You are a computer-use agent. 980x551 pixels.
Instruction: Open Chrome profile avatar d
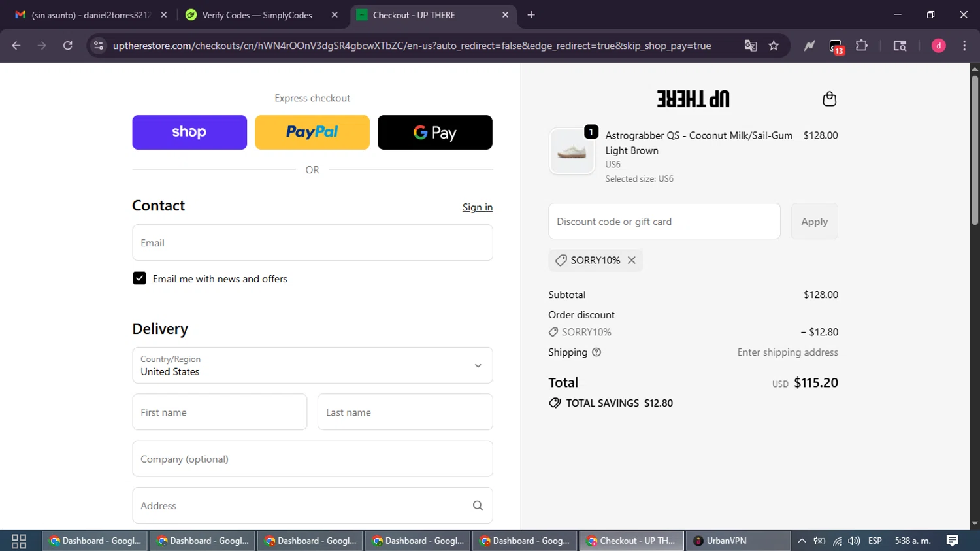(x=938, y=46)
